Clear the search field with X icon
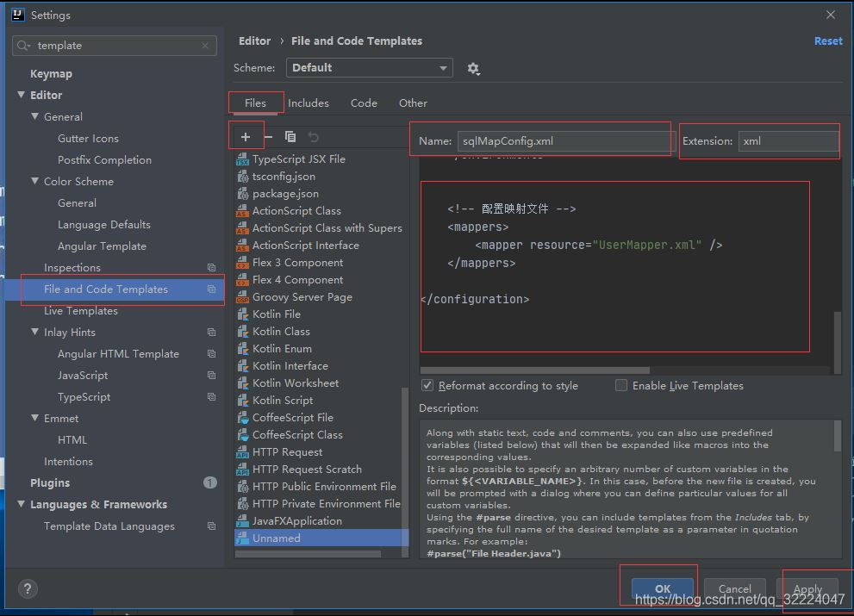The height and width of the screenshot is (616, 854). point(205,46)
